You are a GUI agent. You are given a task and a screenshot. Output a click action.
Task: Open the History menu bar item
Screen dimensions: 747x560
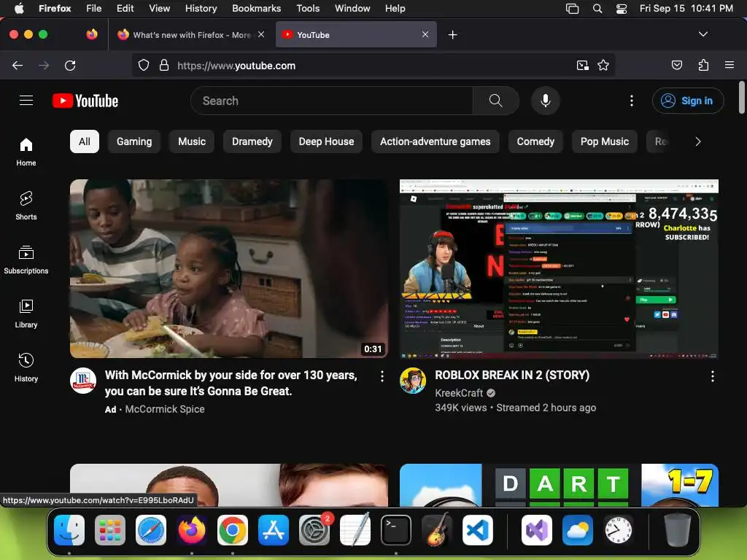click(201, 9)
